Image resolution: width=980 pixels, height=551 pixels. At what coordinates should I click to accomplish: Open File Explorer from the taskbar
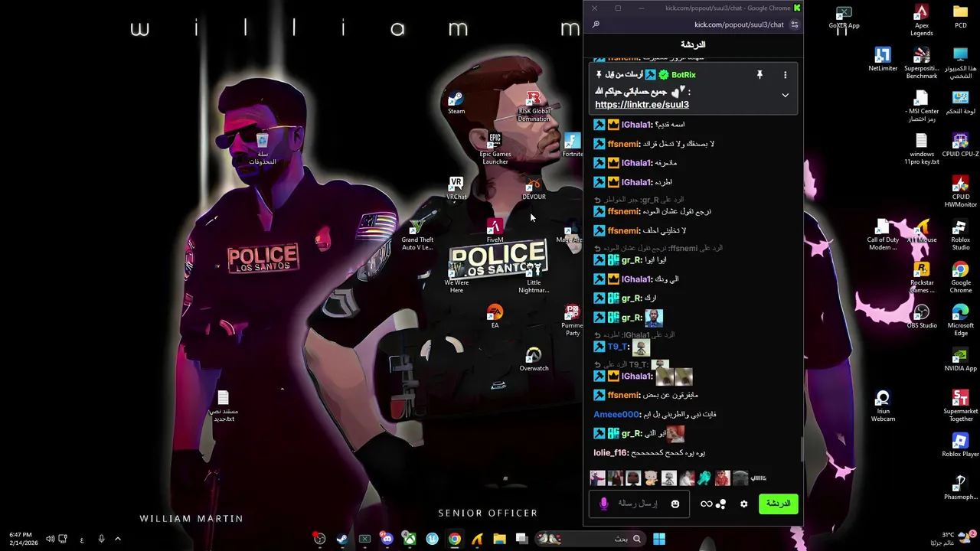499,540
